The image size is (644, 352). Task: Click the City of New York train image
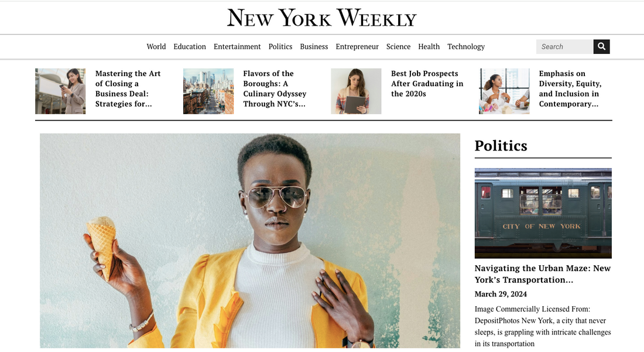[543, 213]
